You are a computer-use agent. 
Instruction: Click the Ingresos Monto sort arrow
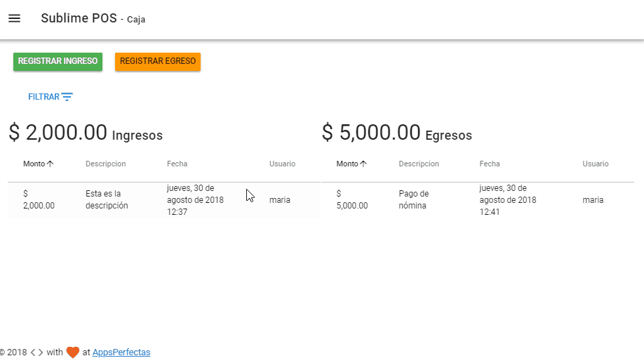click(50, 164)
